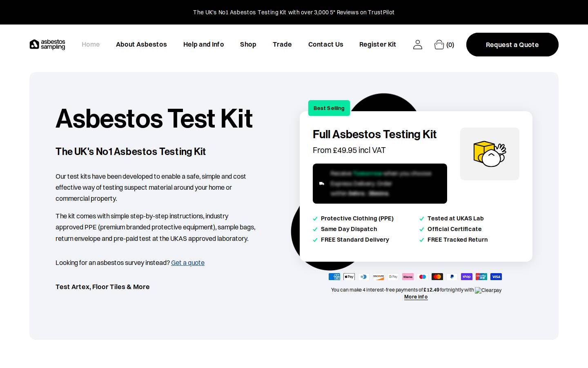This screenshot has height=368, width=588.
Task: Click the Maestro payment icon
Action: coord(423,277)
